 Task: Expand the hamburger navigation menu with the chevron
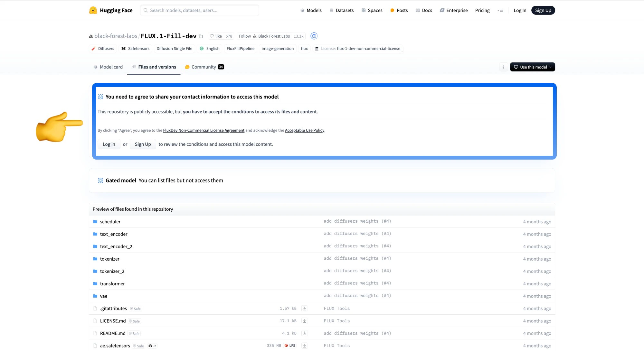coord(500,10)
